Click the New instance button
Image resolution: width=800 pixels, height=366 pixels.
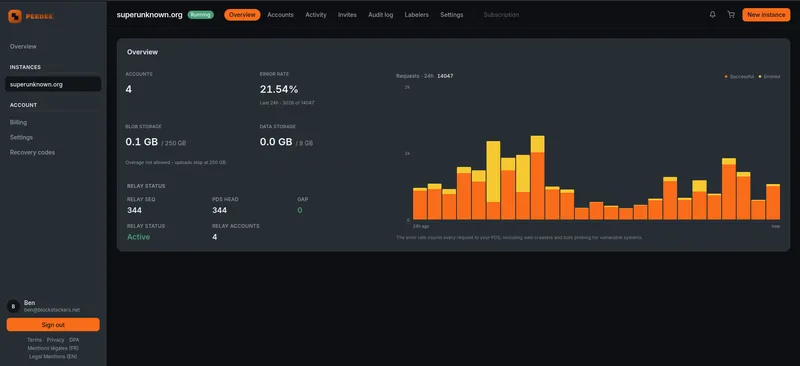click(x=766, y=15)
